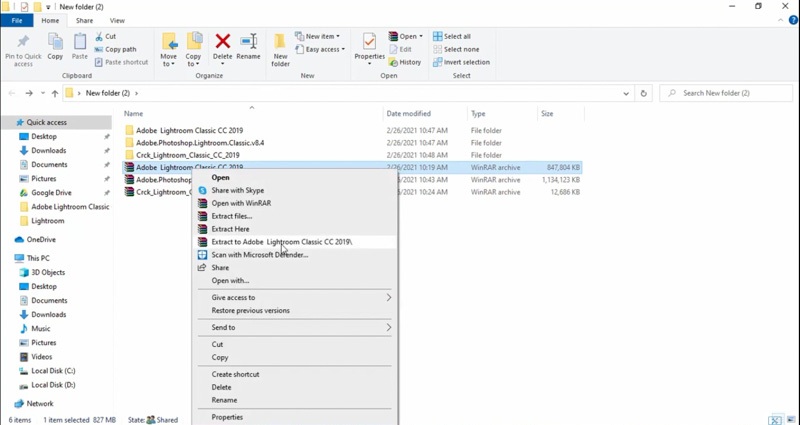
Task: Click the Rename icon in Organize group
Action: coord(248,41)
